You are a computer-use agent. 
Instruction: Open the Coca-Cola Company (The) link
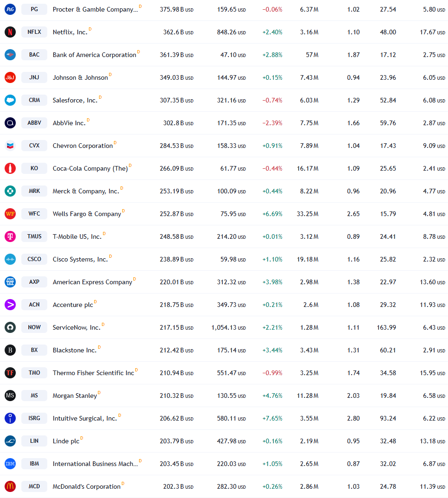tap(90, 168)
